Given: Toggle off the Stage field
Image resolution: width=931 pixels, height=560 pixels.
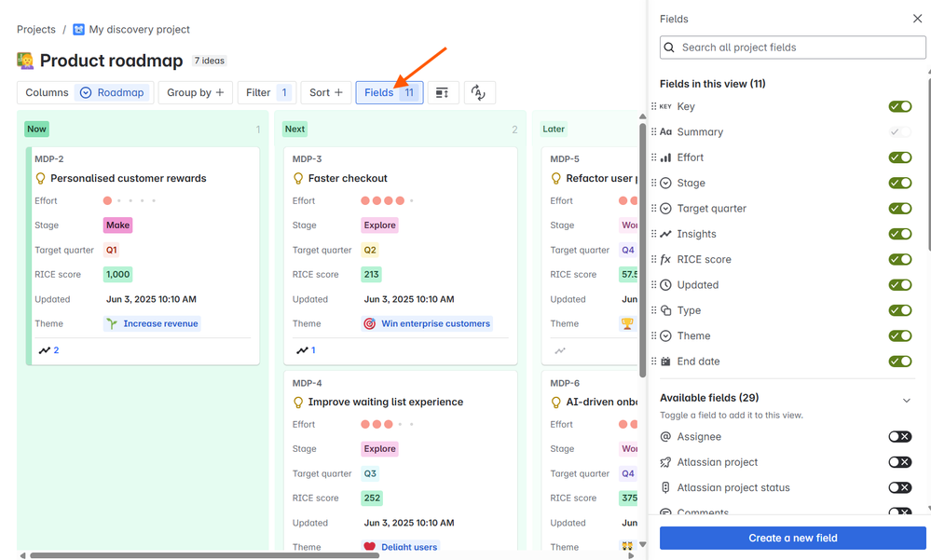Looking at the screenshot, I should coord(900,183).
